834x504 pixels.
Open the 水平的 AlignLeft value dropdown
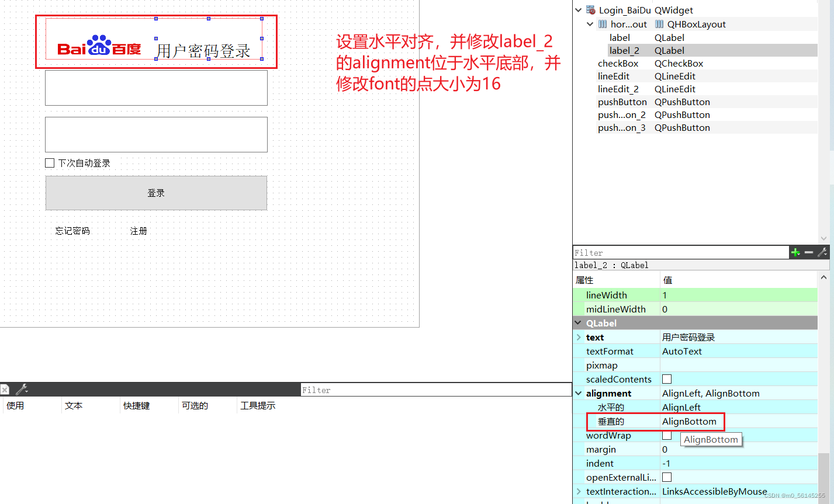[739, 407]
